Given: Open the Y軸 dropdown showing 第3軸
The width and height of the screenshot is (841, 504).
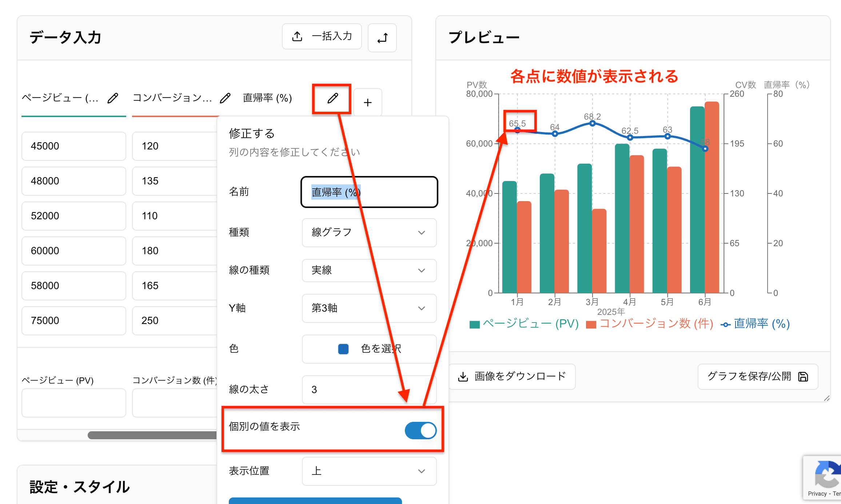Looking at the screenshot, I should point(369,308).
